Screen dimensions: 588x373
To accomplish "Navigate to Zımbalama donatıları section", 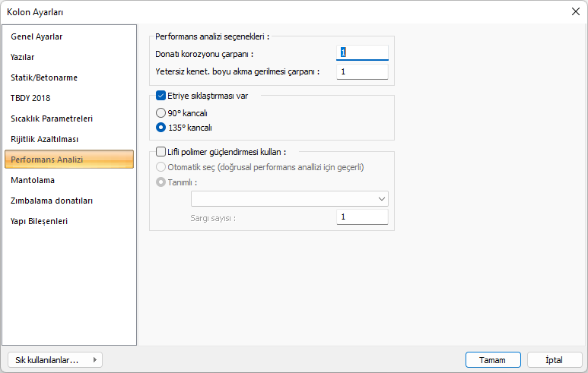I will tap(52, 201).
